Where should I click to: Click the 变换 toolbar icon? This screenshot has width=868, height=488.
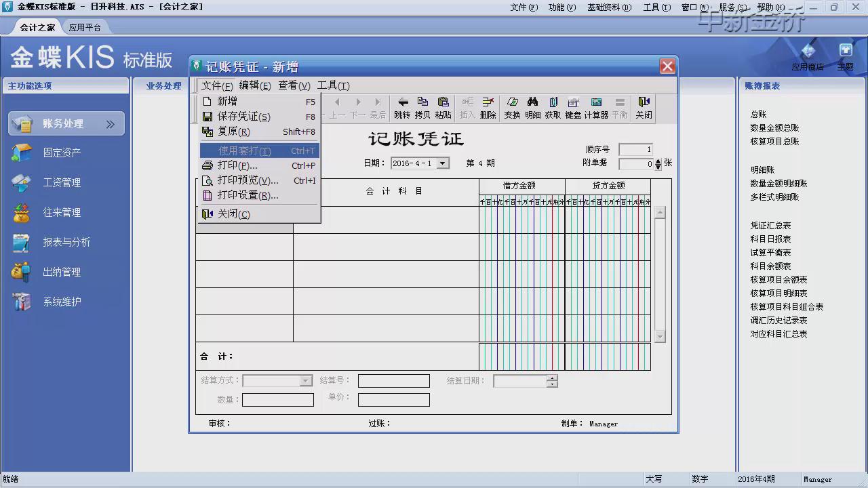[512, 108]
